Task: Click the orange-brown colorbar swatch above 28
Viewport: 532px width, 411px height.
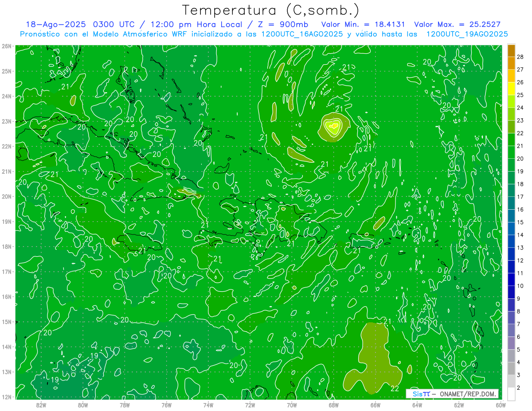Action: tap(511, 51)
